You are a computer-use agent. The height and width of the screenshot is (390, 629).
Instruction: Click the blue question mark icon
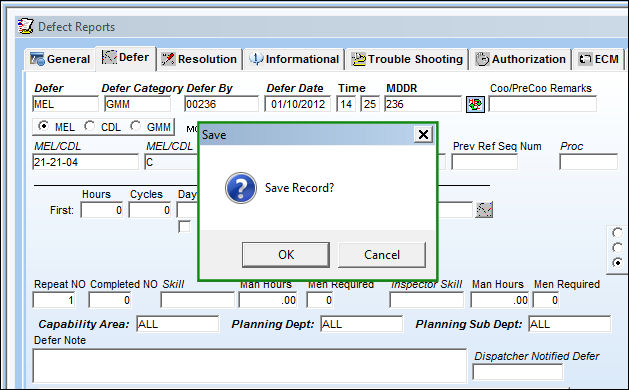click(241, 188)
